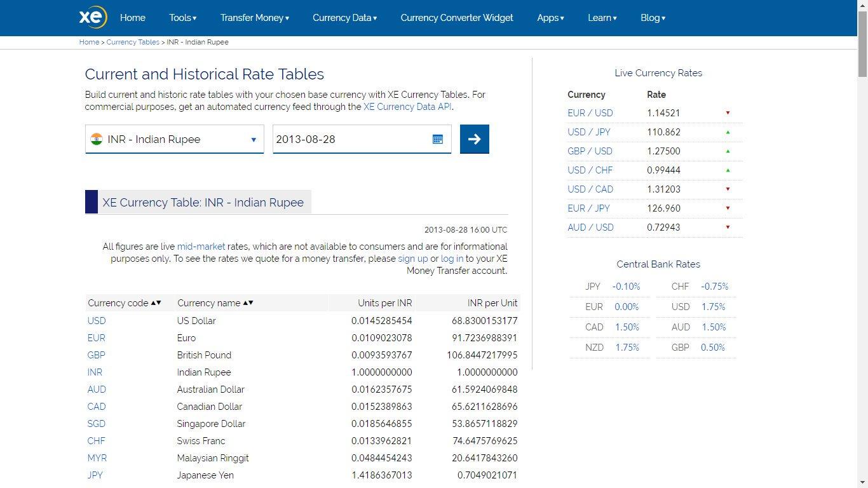The image size is (868, 488).
Task: Open EUR / USD live rate link
Action: pyautogui.click(x=590, y=113)
